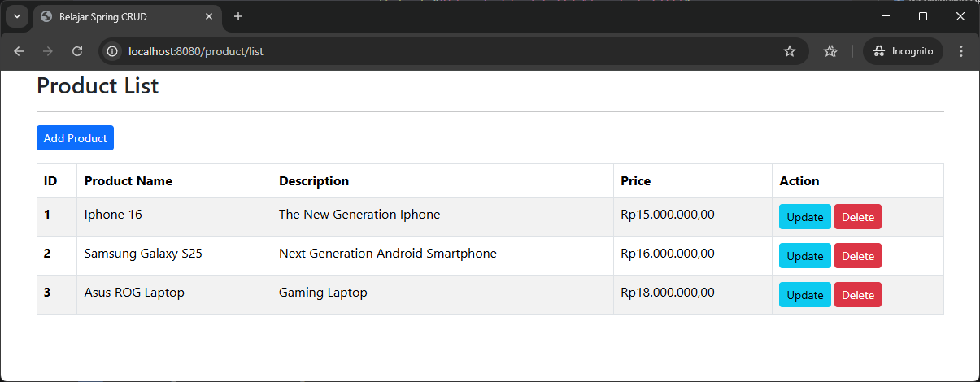This screenshot has width=980, height=382.
Task: Update the Asus ROG Laptop product
Action: coord(804,295)
